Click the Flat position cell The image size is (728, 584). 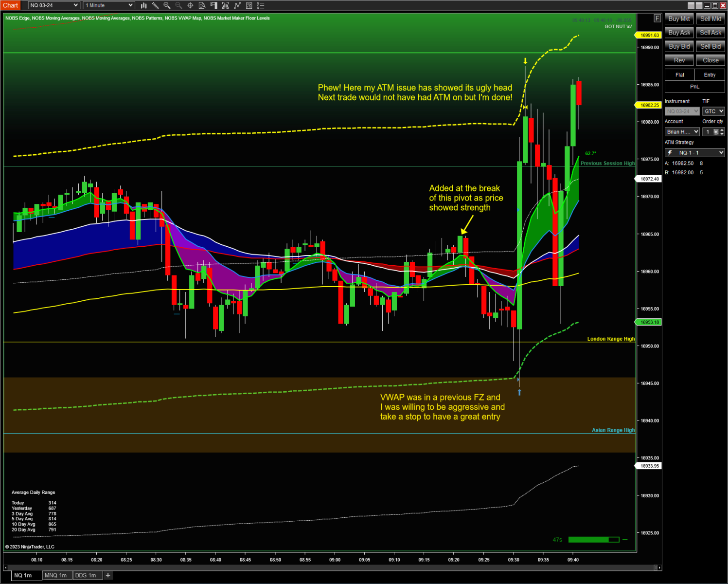(679, 75)
